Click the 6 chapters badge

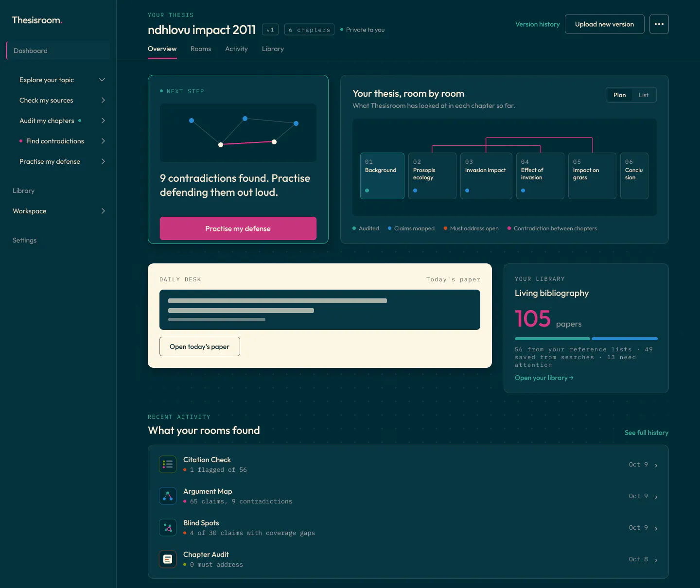point(309,30)
